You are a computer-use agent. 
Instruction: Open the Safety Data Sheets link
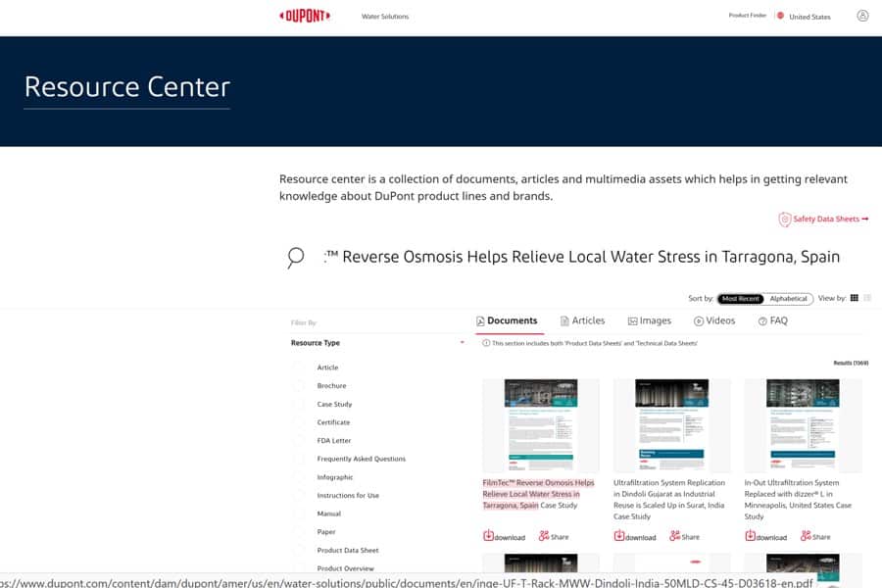[x=823, y=219]
